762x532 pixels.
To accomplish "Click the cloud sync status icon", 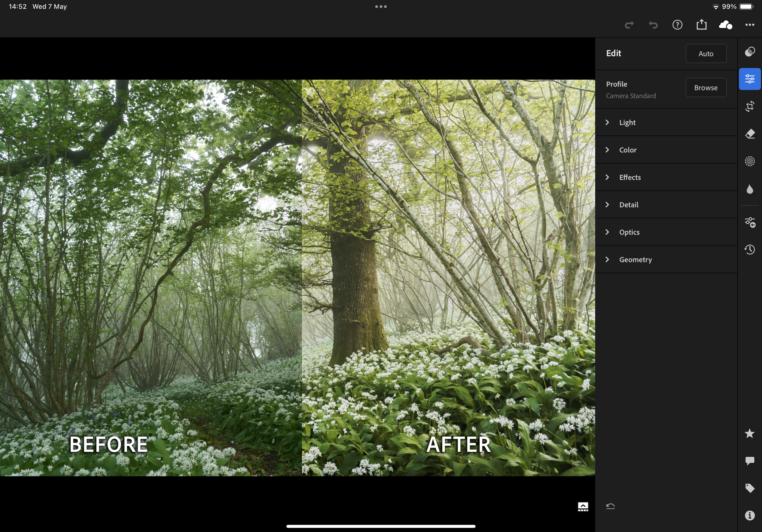I will click(725, 25).
